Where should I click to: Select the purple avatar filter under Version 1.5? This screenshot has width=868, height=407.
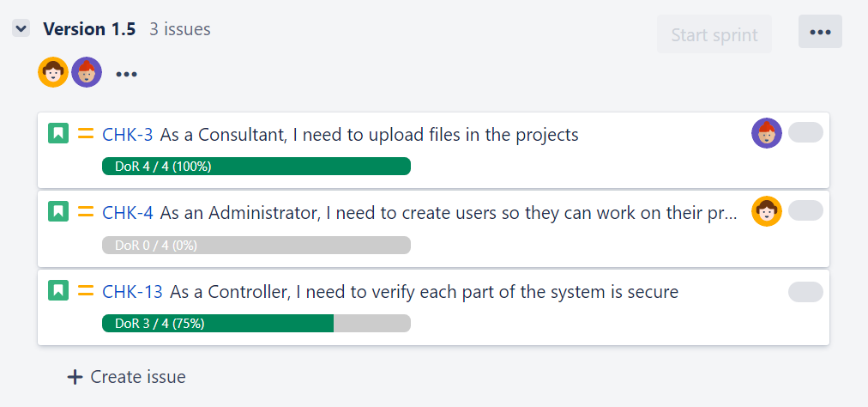87,73
